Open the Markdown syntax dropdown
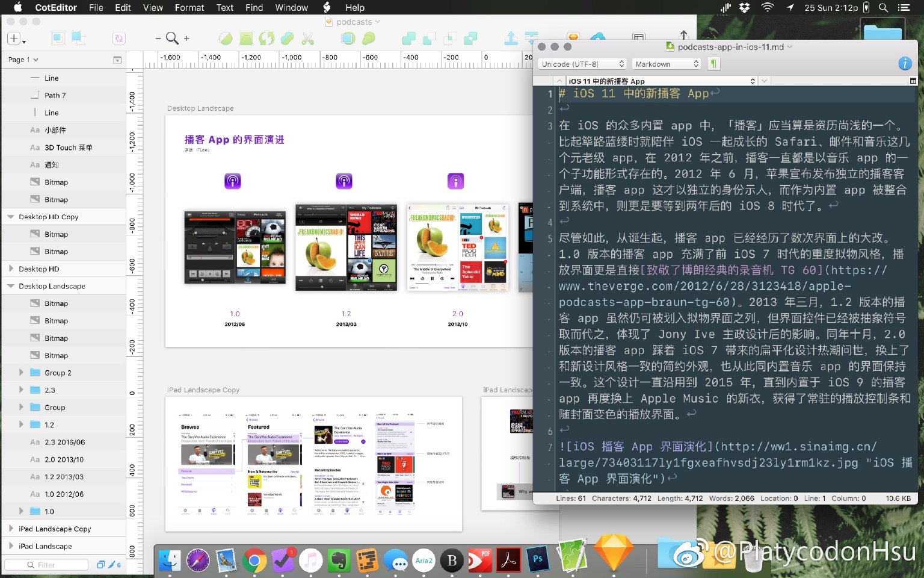This screenshot has width=924, height=578. pos(667,64)
